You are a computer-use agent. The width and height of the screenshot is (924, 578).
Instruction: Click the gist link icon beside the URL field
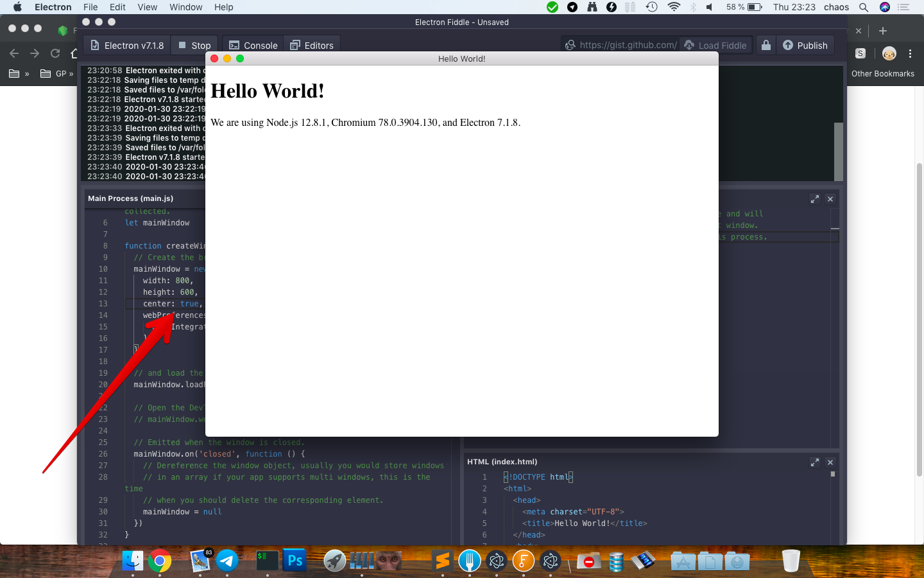(x=570, y=45)
